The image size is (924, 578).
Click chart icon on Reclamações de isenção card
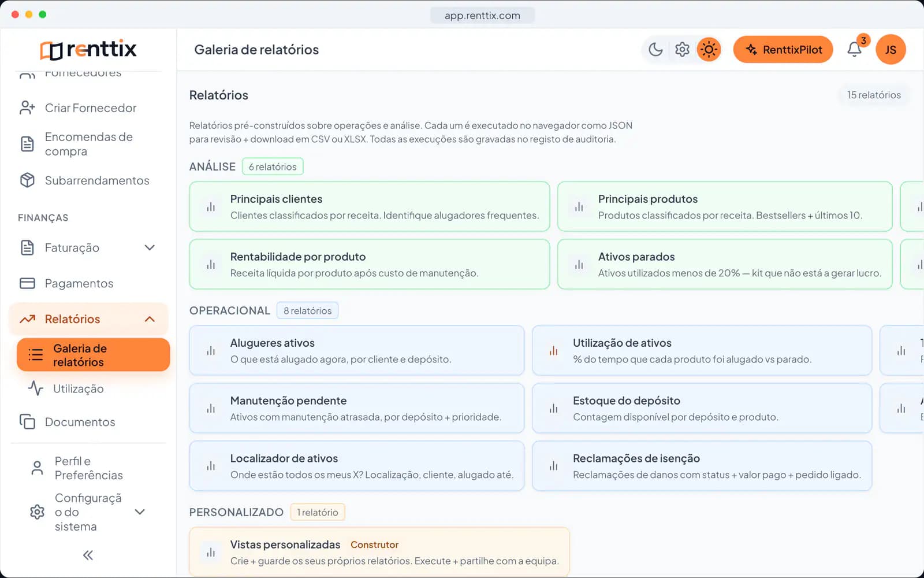click(553, 466)
